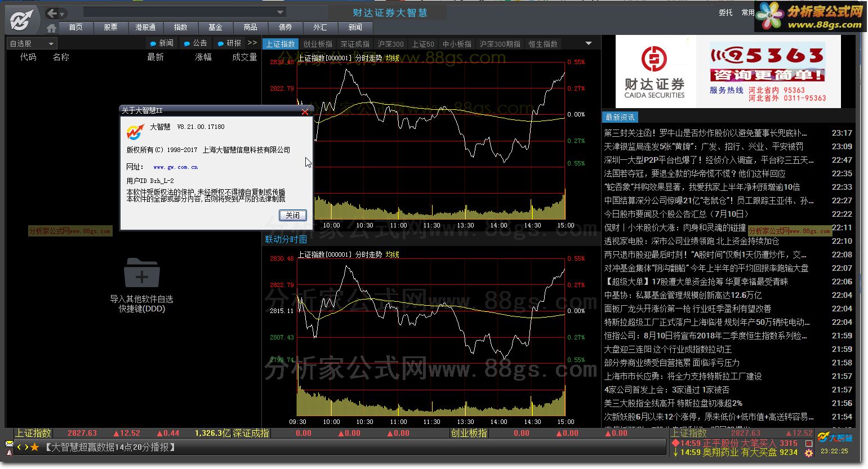This screenshot has height=469, width=868.
Task: Open news 天津银监局连发5张“黄牌”
Action: tap(704, 146)
